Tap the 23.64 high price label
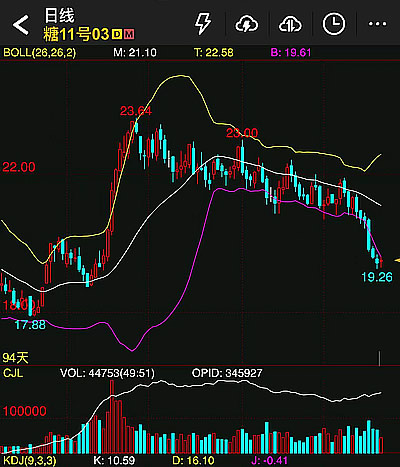Image resolution: width=400 pixels, height=467 pixels. (136, 111)
